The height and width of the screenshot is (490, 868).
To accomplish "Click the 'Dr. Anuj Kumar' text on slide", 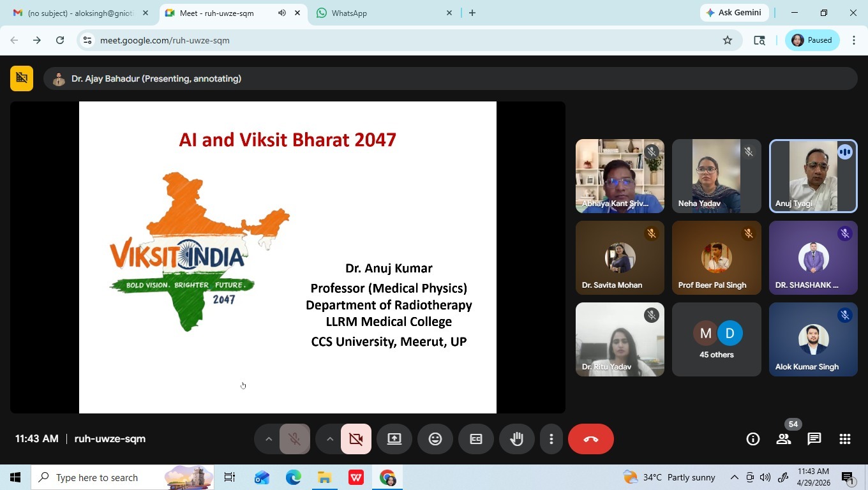I will pos(389,268).
